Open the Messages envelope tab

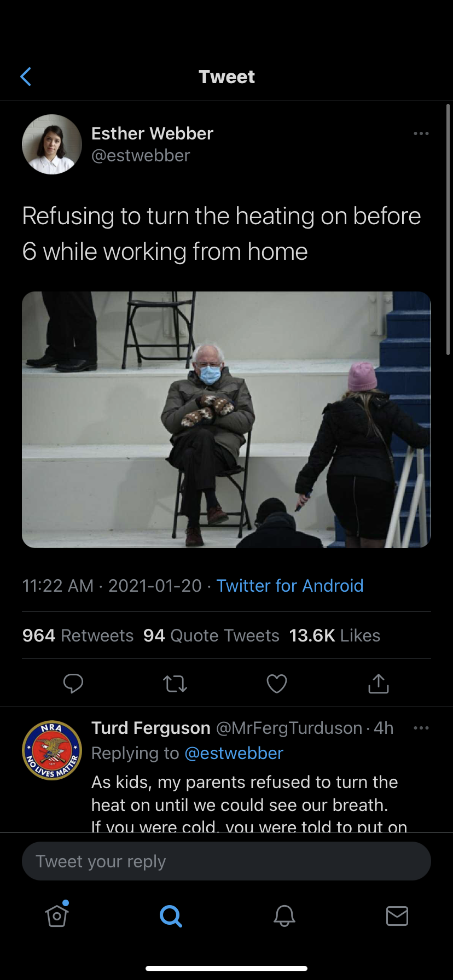(x=397, y=915)
